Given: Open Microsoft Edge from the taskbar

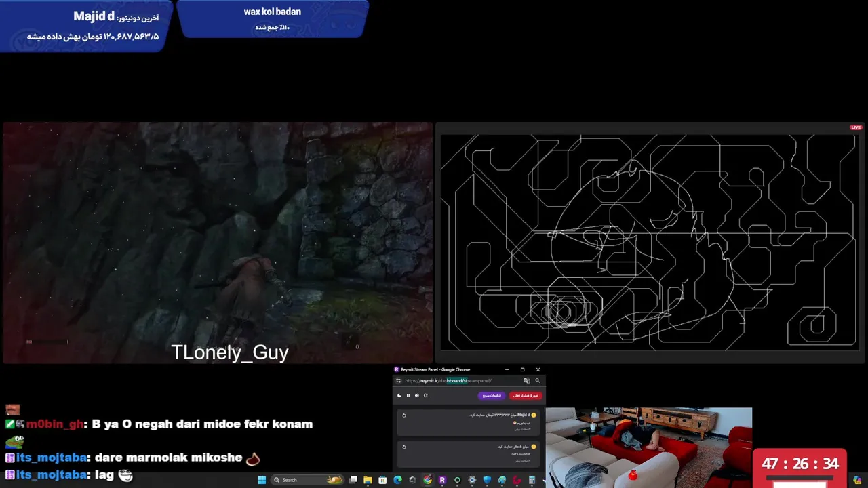Looking at the screenshot, I should tap(397, 480).
